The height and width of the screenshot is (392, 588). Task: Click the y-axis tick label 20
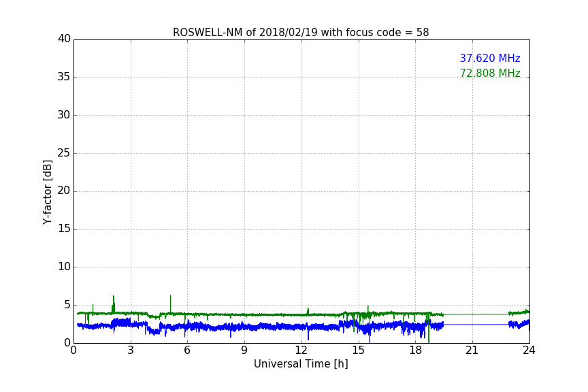pos(64,191)
